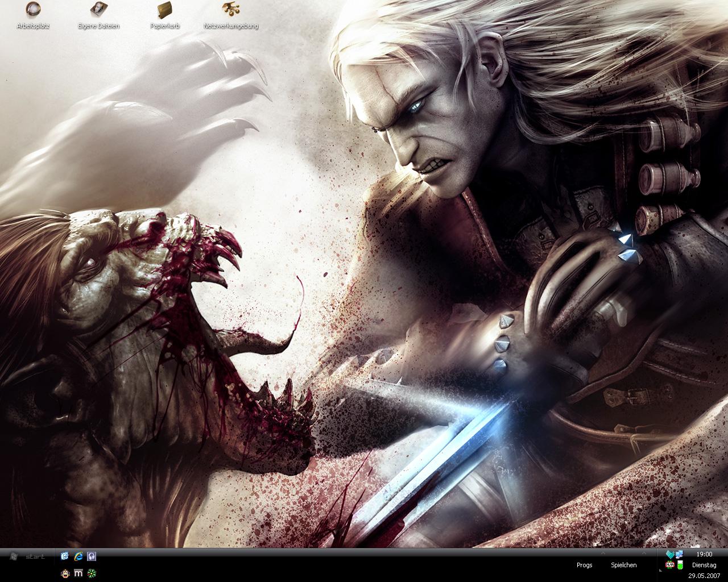The image size is (728, 582).
Task: Click the green battery-level tray icon
Action: [x=680, y=565]
